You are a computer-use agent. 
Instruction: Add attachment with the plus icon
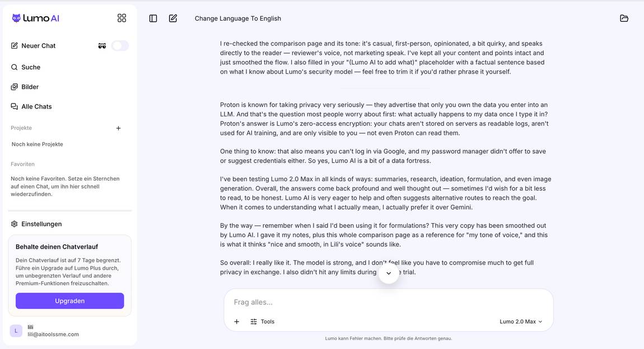[236, 322]
